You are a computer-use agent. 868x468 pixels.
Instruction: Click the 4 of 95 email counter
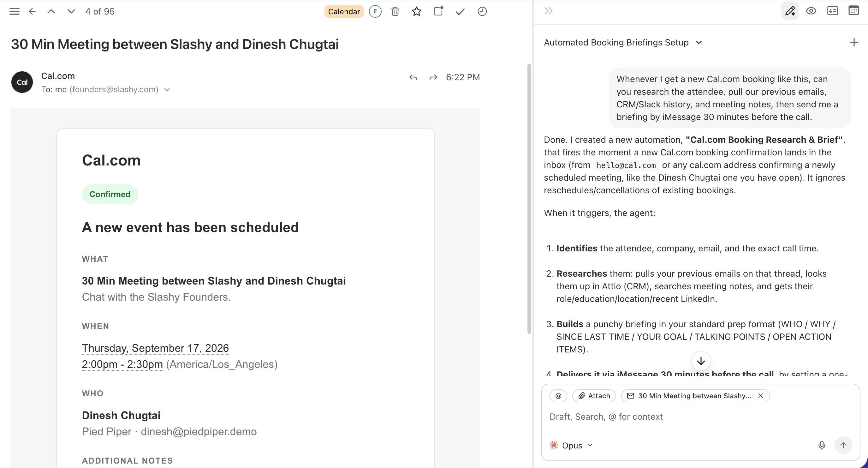click(x=100, y=11)
